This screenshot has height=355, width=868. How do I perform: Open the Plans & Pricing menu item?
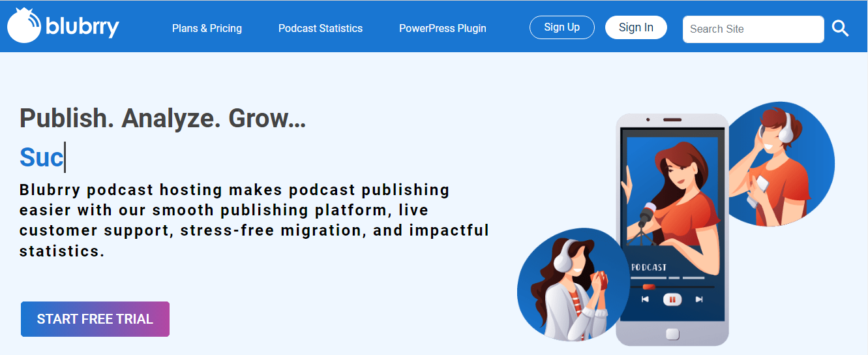(x=207, y=29)
